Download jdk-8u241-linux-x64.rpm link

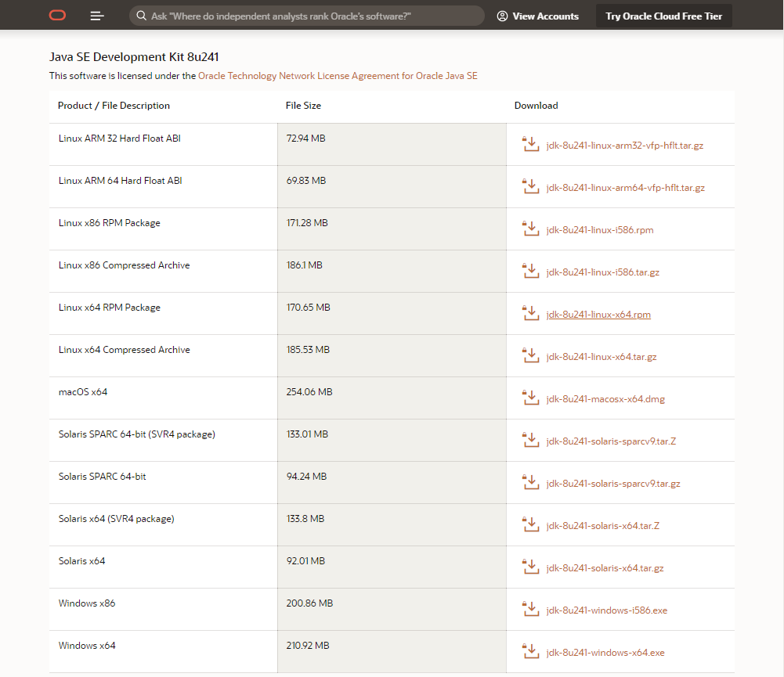point(598,315)
